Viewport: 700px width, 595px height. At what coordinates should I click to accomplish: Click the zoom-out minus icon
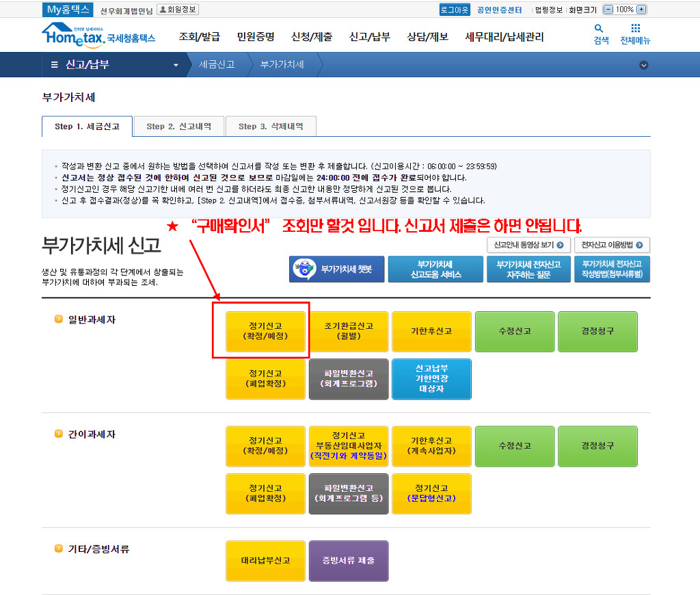(608, 10)
